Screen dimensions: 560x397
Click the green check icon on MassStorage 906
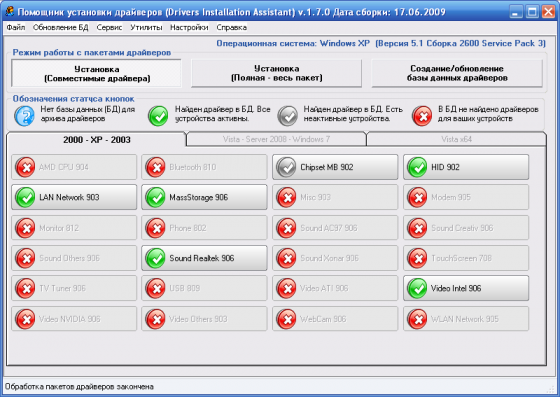(156, 197)
